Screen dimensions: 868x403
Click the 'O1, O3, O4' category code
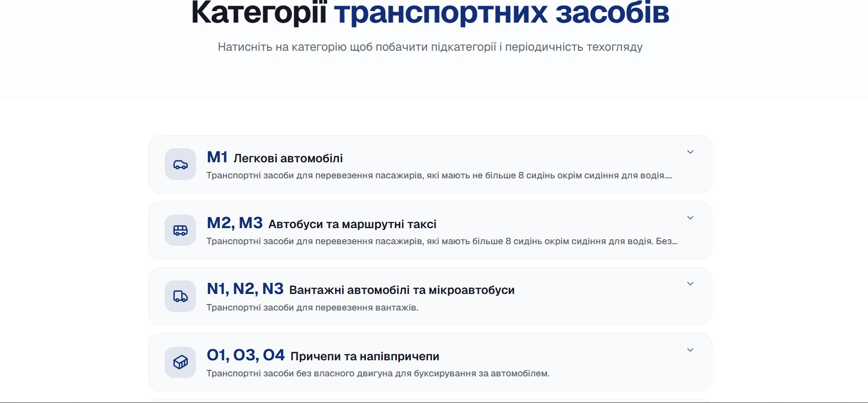pyautogui.click(x=246, y=355)
